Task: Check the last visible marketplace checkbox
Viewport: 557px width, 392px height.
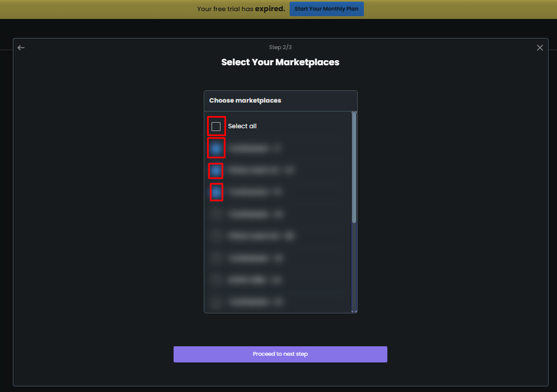Action: click(216, 302)
